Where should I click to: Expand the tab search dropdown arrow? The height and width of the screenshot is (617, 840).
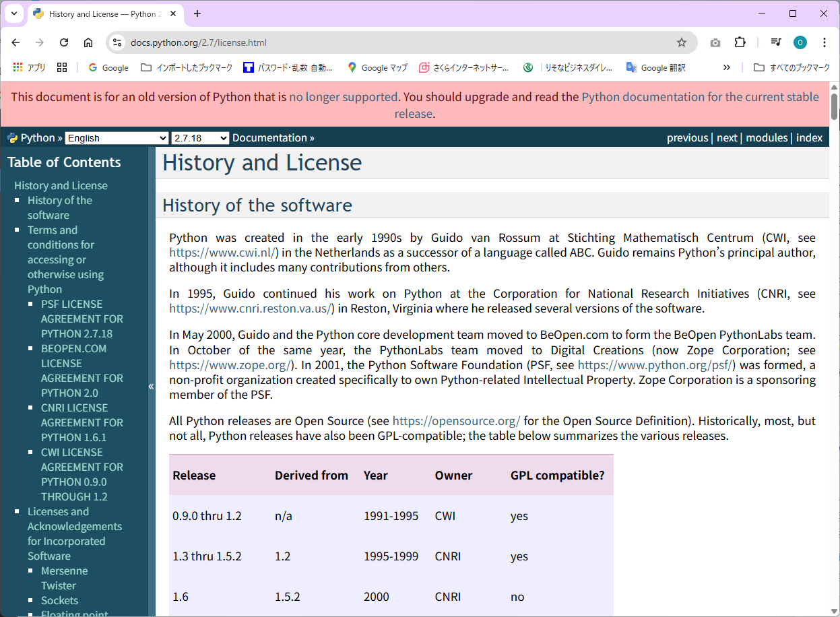click(13, 13)
